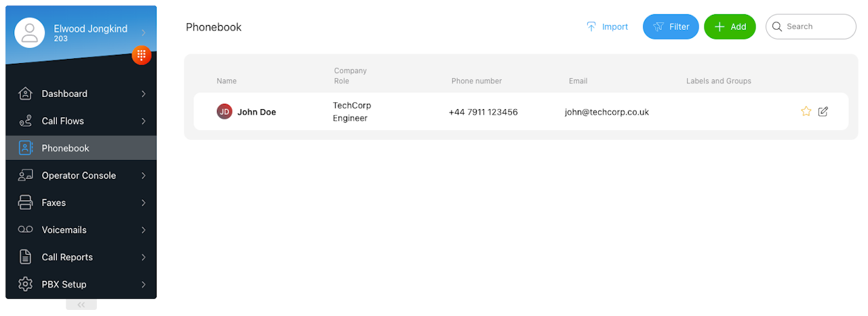868x316 pixels.
Task: Click the Import link
Action: (x=607, y=26)
